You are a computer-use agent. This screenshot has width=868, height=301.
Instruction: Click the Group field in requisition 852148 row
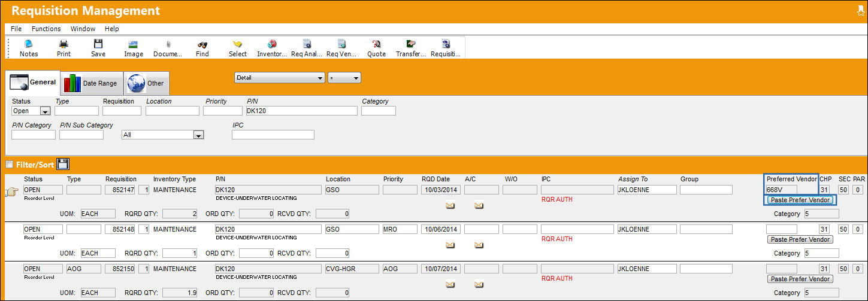pyautogui.click(x=706, y=229)
